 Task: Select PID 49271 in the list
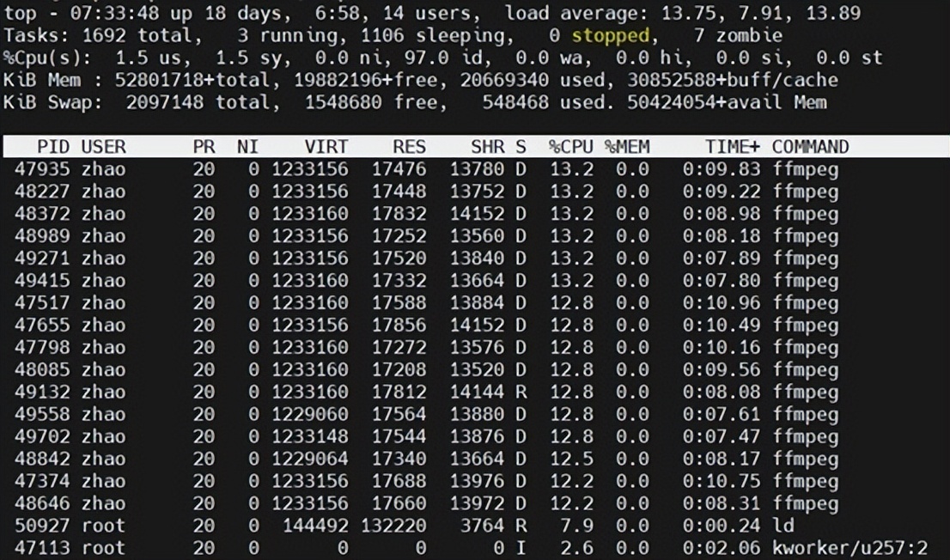tap(42, 259)
